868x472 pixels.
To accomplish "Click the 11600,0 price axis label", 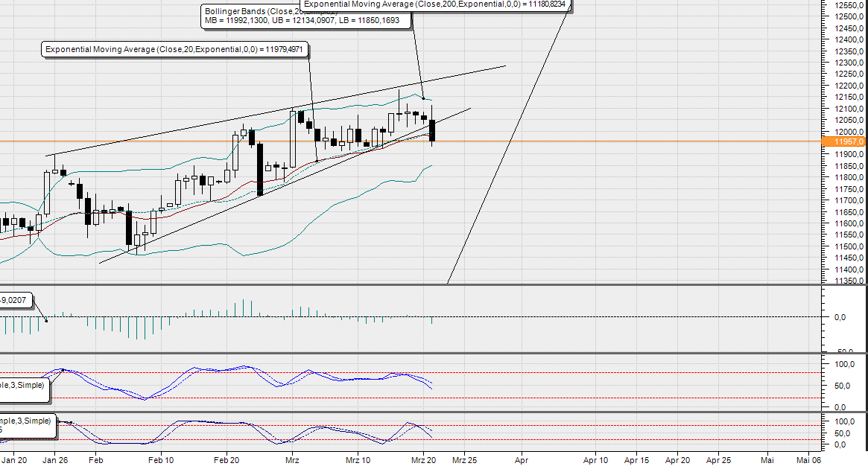I will [x=849, y=223].
